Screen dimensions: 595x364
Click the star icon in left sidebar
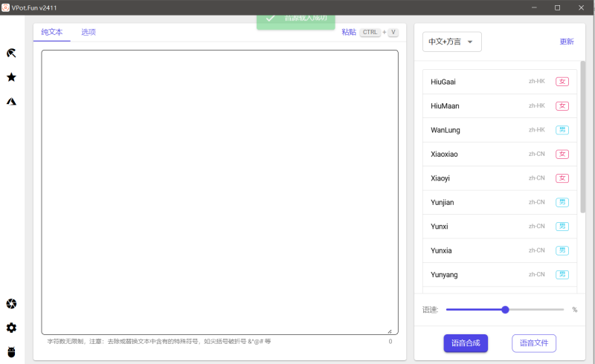tap(11, 77)
